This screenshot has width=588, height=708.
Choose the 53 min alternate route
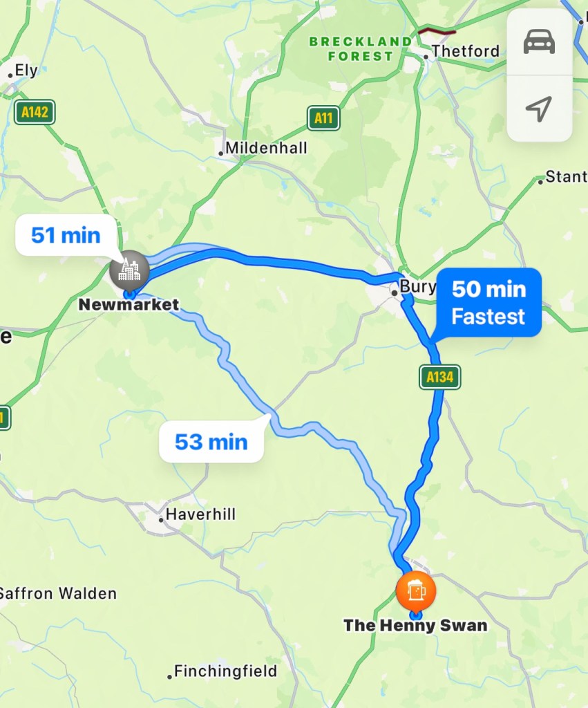tap(211, 442)
